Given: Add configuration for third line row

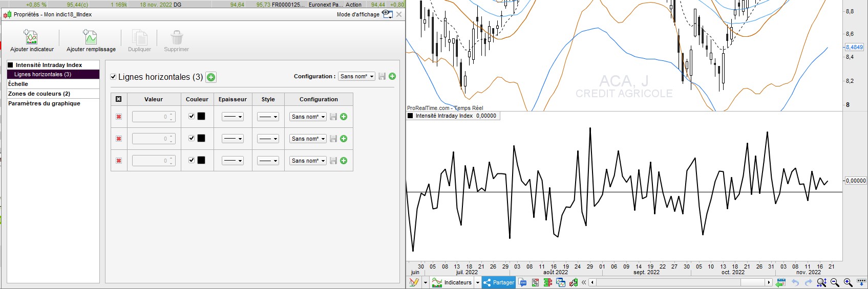Looking at the screenshot, I should click(x=344, y=161).
